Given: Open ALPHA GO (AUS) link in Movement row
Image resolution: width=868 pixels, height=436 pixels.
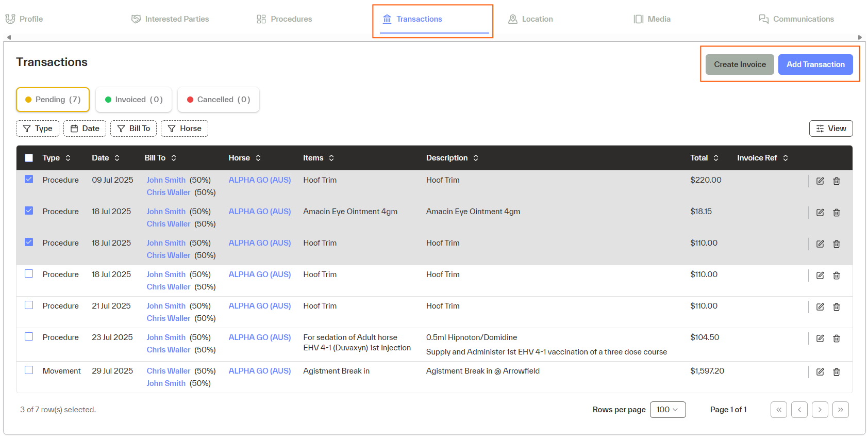Looking at the screenshot, I should (x=259, y=371).
